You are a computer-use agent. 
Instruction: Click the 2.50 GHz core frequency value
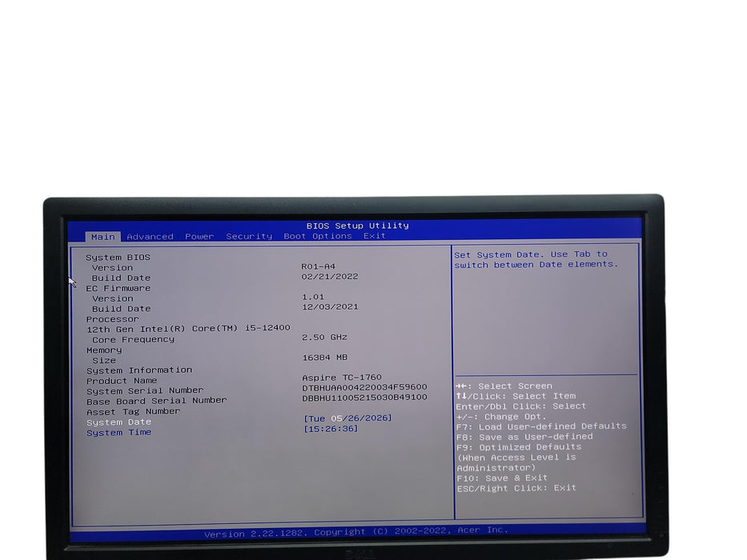tap(324, 337)
